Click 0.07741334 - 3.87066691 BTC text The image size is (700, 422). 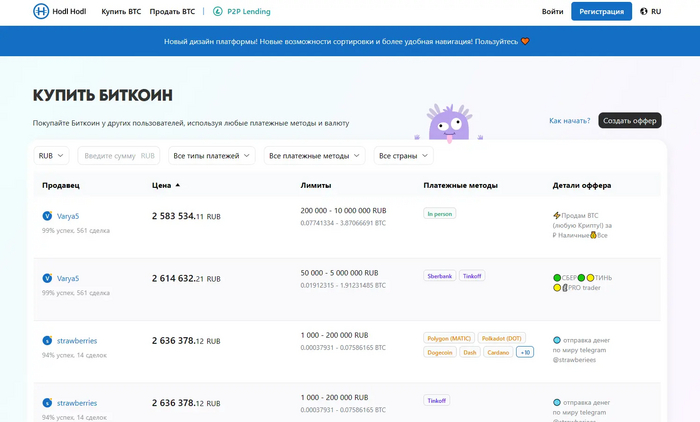pos(343,223)
